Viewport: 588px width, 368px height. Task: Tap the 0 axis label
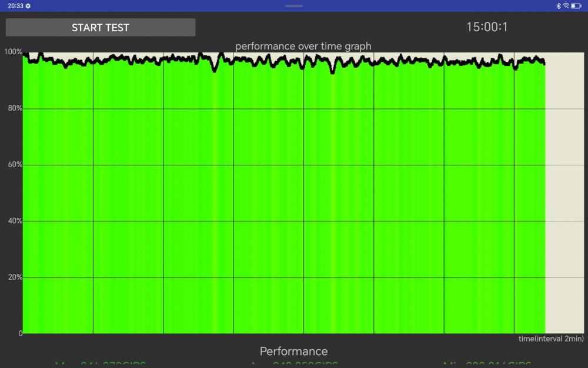click(21, 333)
